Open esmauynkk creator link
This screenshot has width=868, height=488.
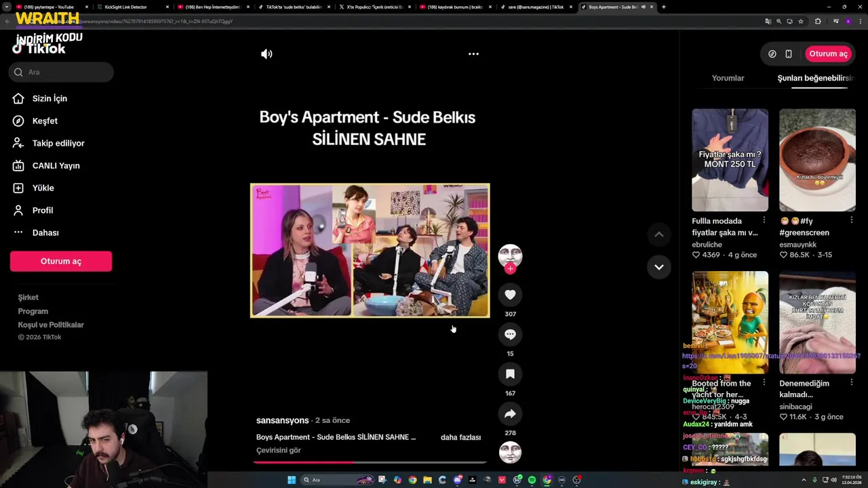tap(798, 245)
